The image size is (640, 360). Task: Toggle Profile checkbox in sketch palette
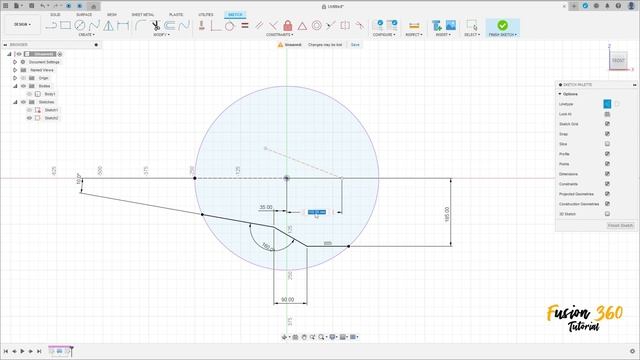click(x=607, y=154)
